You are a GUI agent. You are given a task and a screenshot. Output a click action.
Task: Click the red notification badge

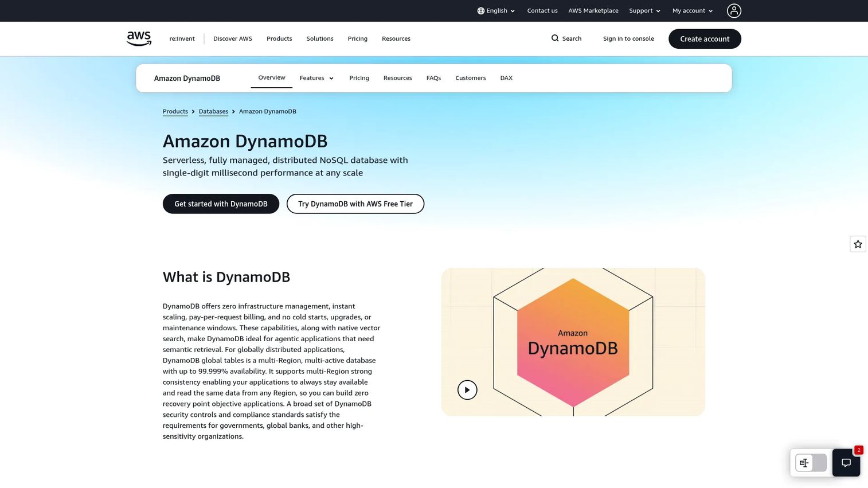[858, 450]
